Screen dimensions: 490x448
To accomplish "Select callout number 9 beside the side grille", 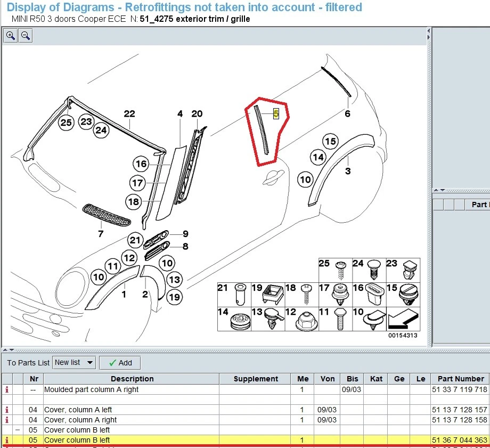I will pyautogui.click(x=186, y=234).
